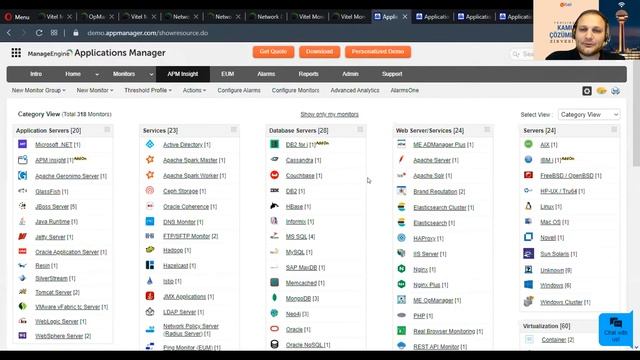Click the Hazelcast icon
Screen dimensions: 640x360
click(150, 265)
